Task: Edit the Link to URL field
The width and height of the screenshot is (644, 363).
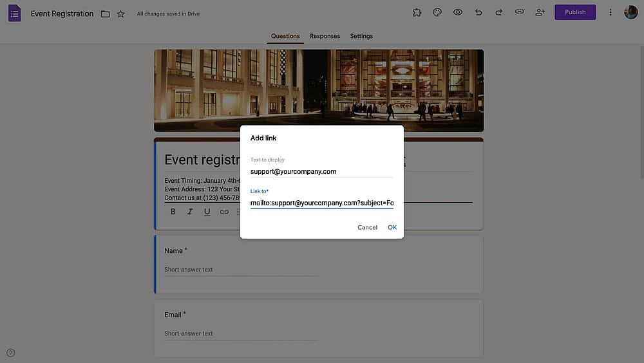Action: pos(322,203)
